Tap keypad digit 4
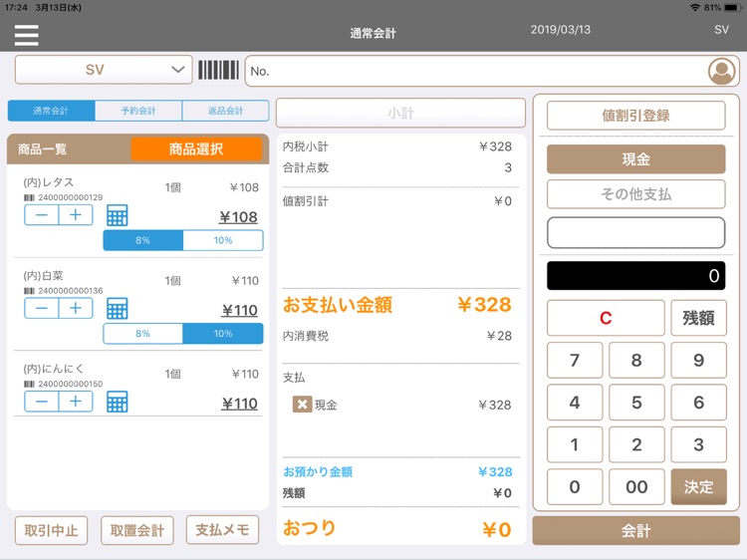The height and width of the screenshot is (560, 747). [x=575, y=403]
